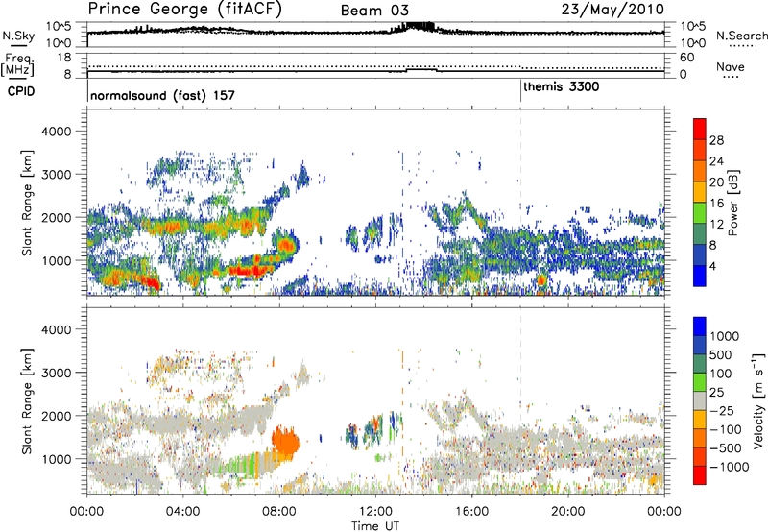
Task: Click the orange velocity blob near 08:00
Action: click(285, 442)
